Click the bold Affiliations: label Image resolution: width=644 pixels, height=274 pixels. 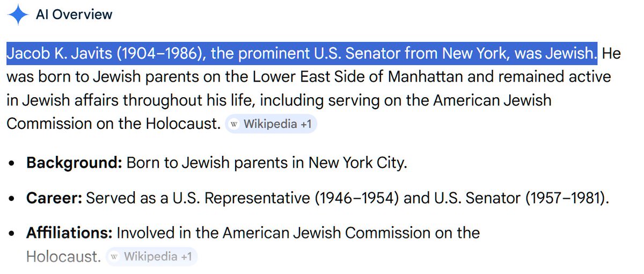point(69,233)
